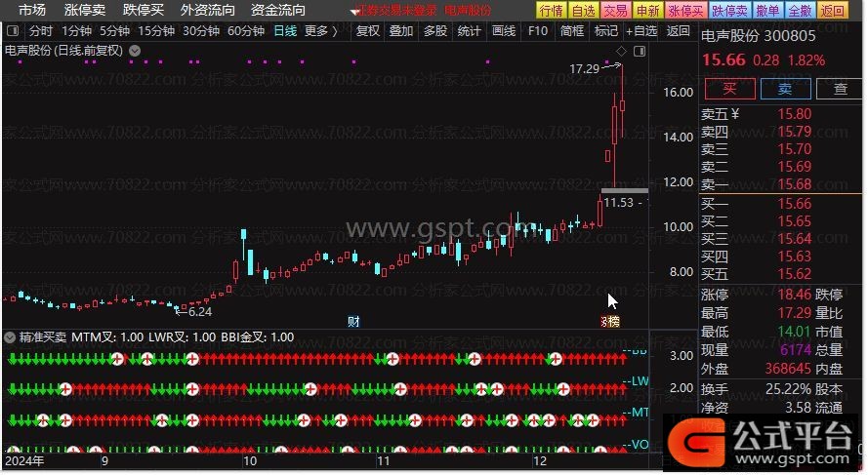
Task: Click the 涨停 price 18.46
Action: point(795,295)
